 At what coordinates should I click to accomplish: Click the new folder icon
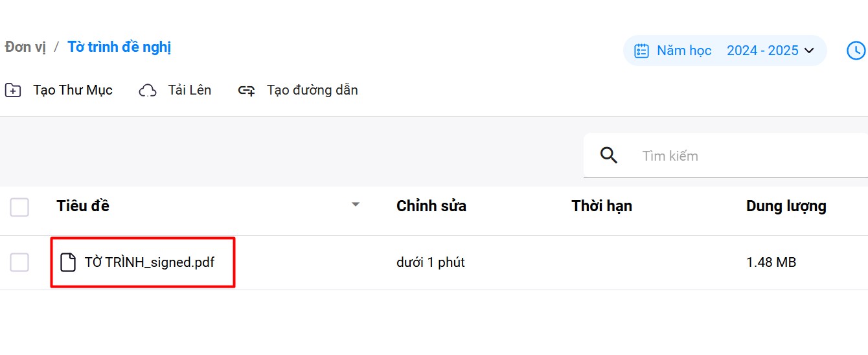click(13, 90)
